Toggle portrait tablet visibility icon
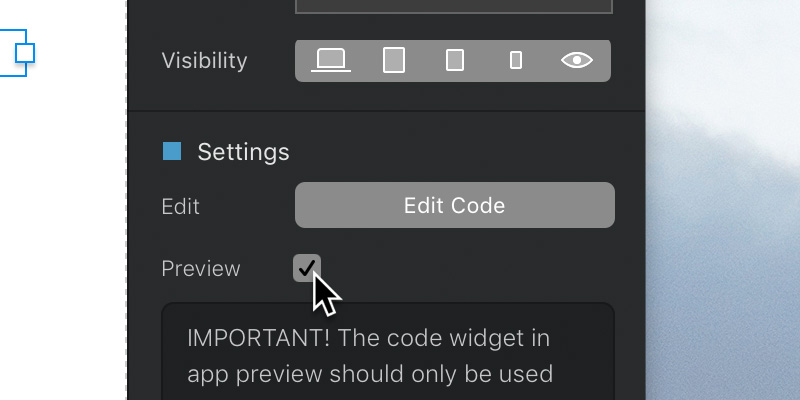 455,60
